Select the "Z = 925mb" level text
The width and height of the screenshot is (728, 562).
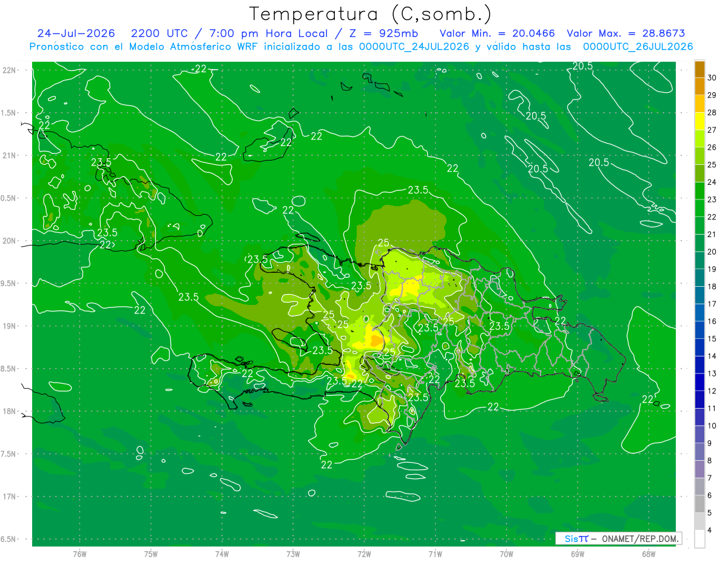pos(384,33)
